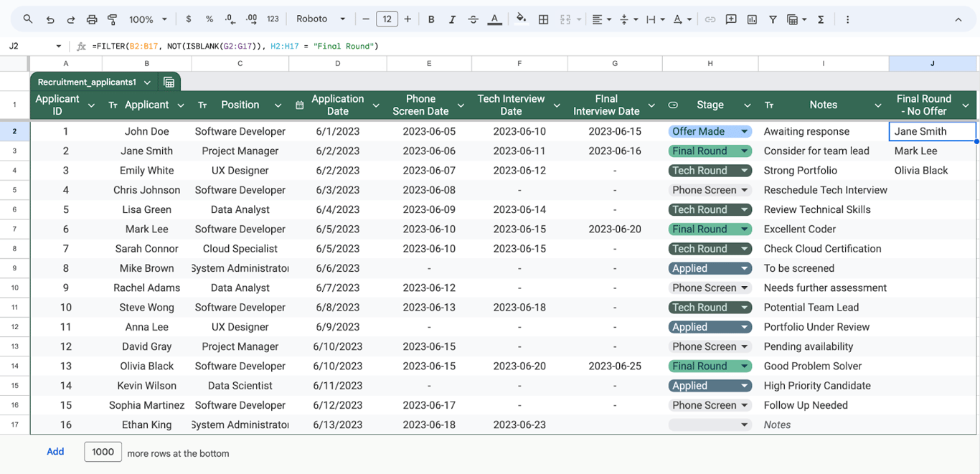
Task: Select Kevin Wilson's Data Scientist position cell
Action: pyautogui.click(x=240, y=386)
